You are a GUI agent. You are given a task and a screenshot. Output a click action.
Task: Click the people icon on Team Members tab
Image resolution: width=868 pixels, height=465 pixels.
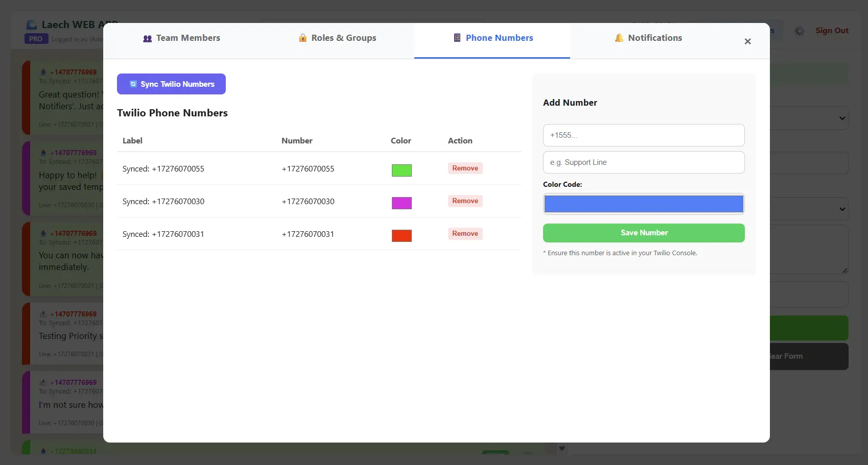147,38
